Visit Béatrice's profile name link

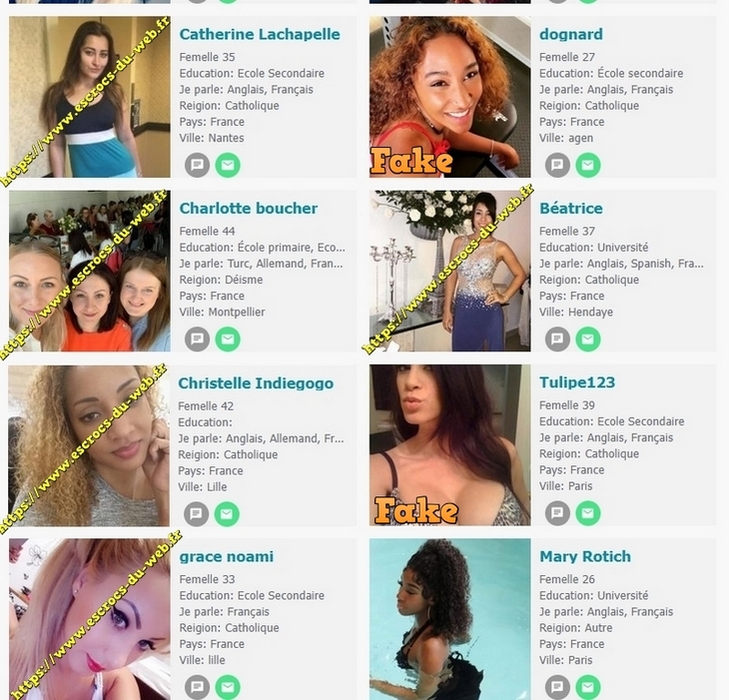571,209
